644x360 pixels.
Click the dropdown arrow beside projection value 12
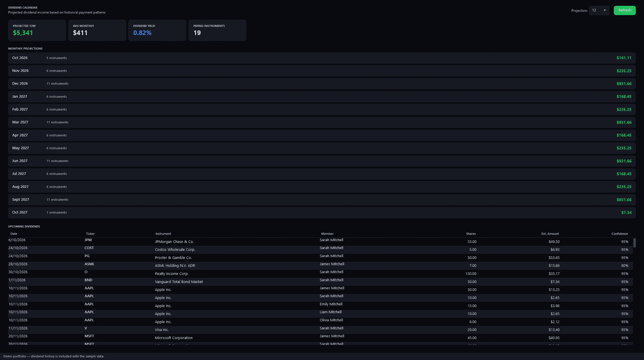click(605, 10)
